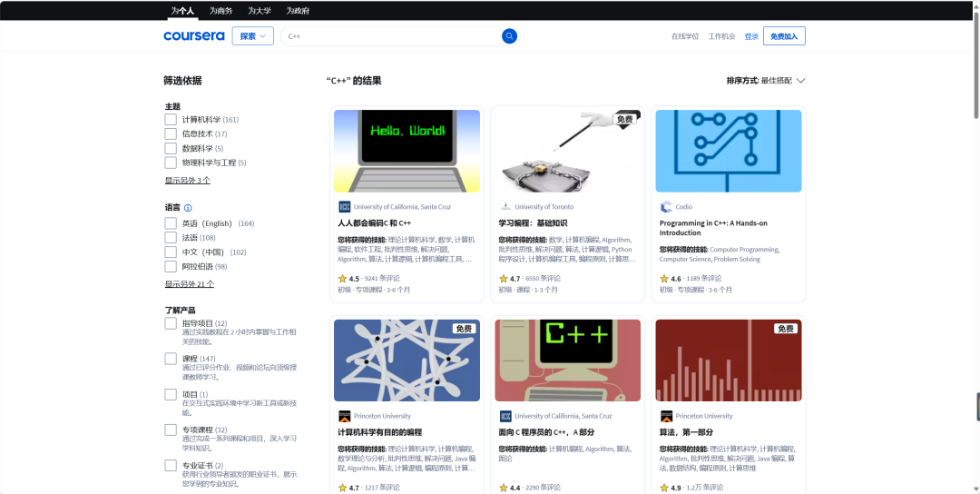
Task: Click the blue search magnifier icon
Action: click(509, 36)
